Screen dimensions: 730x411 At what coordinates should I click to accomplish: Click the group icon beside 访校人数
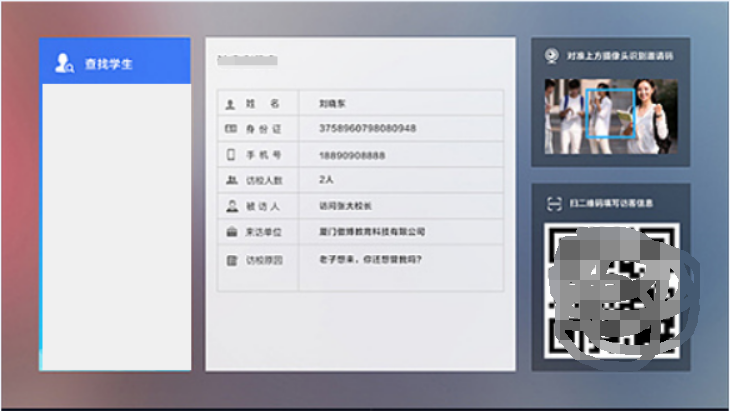coord(231,180)
